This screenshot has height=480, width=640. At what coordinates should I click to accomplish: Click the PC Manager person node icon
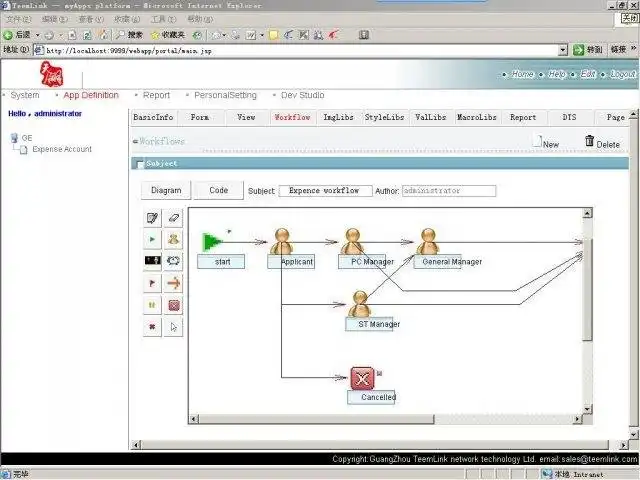point(353,242)
